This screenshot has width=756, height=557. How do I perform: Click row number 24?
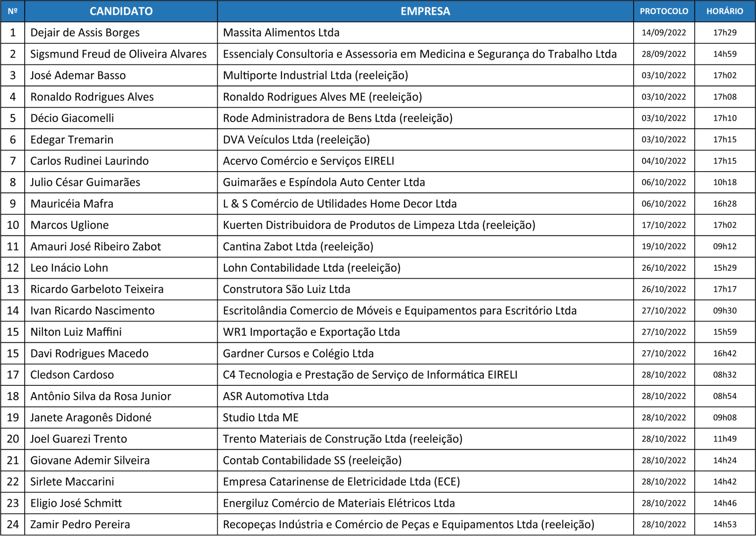(x=13, y=524)
